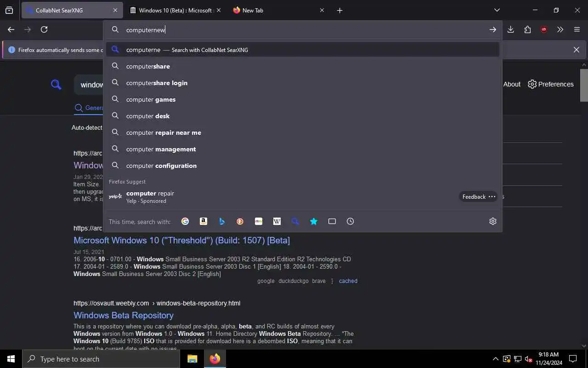Open Windows Beta Repository result
The image size is (588, 368).
point(124,315)
